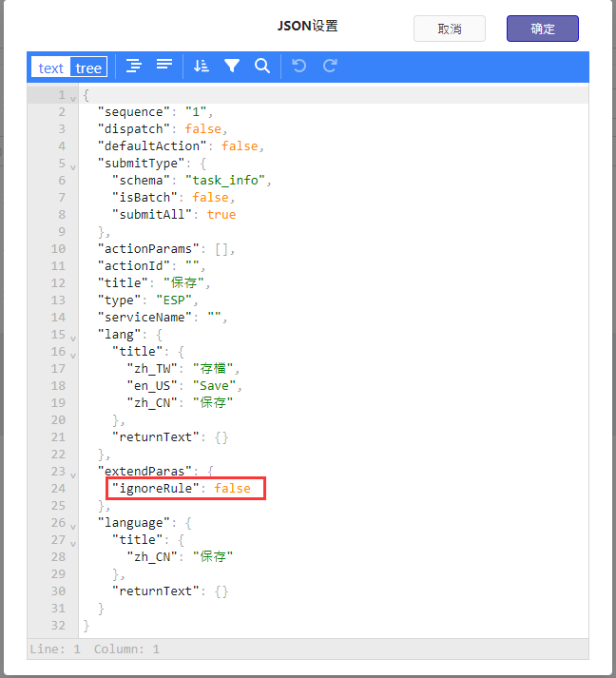This screenshot has width=616, height=678.
Task: Click the "title" key on line 12
Action: pyautogui.click(x=124, y=282)
